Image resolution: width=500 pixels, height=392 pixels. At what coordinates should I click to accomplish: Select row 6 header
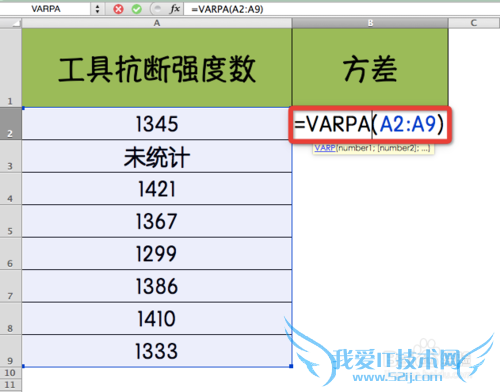[11, 253]
